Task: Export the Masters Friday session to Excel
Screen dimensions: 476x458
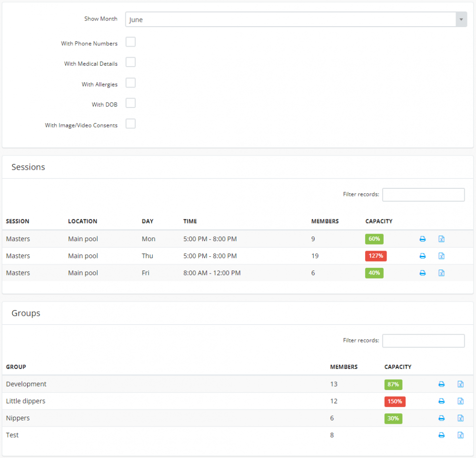Action: 441,273
